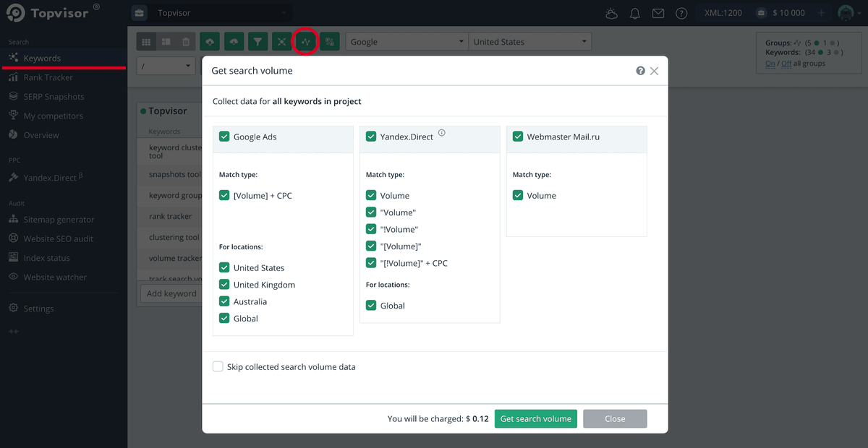Screen dimensions: 868x448
Task: Click the last green toolbar icon
Action: (330, 42)
